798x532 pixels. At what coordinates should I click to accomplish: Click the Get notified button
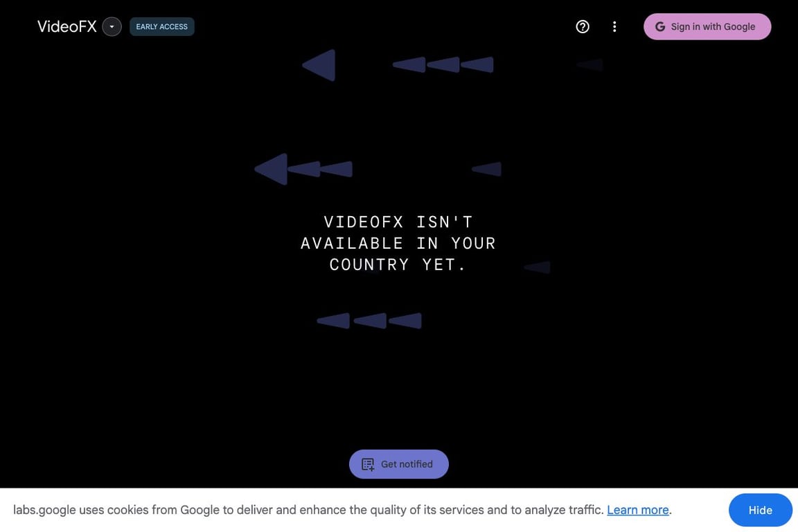[x=398, y=464]
